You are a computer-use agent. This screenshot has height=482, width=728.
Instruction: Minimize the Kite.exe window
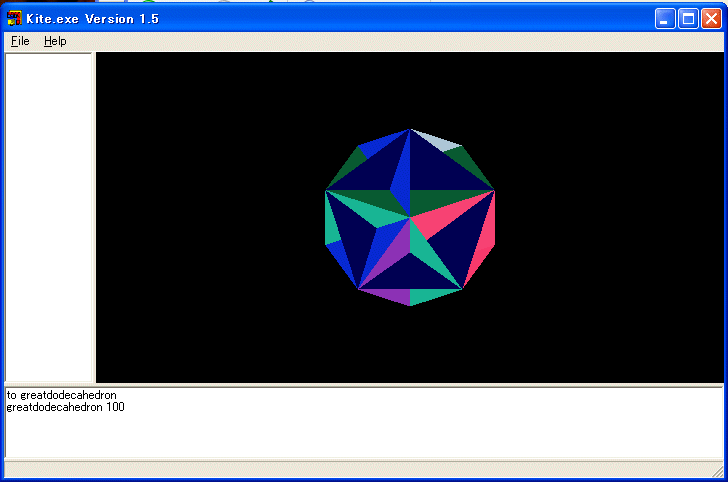tap(665, 19)
